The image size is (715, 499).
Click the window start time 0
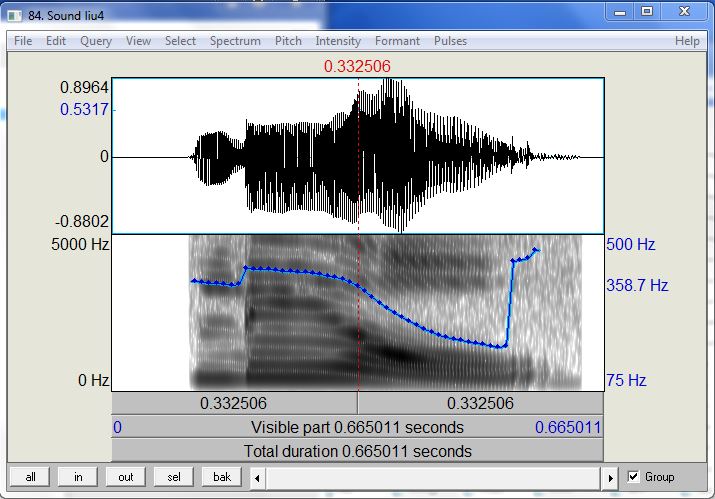tap(117, 427)
